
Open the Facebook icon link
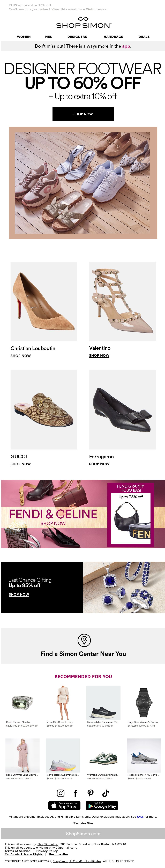pyautogui.click(x=75, y=793)
